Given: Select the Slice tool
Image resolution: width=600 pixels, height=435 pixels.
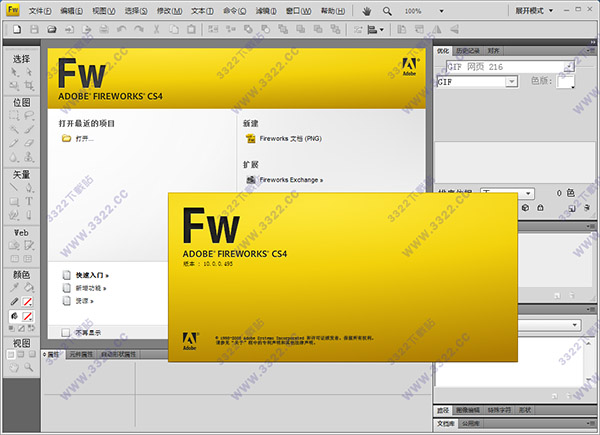Looking at the screenshot, I should point(29,245).
